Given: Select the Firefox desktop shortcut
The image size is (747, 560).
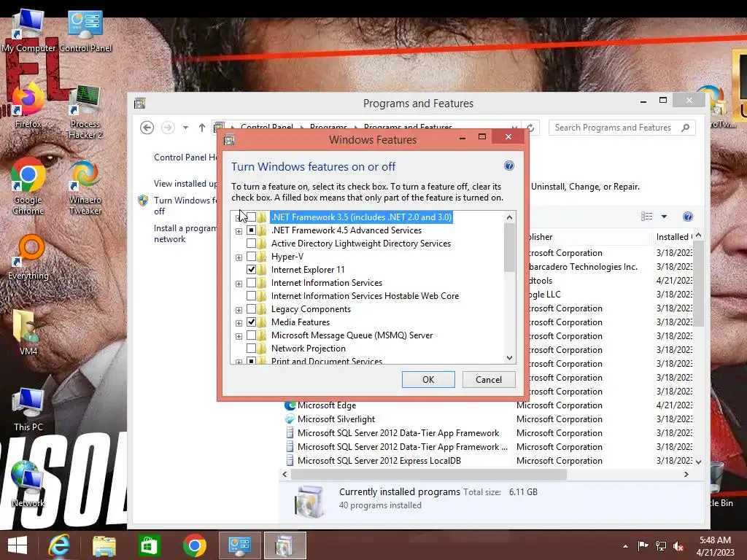Looking at the screenshot, I should pyautogui.click(x=28, y=106).
